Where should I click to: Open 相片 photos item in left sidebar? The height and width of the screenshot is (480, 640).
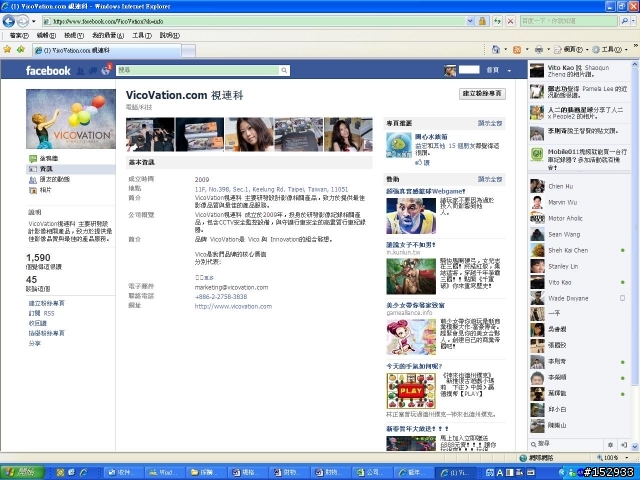coord(40,190)
